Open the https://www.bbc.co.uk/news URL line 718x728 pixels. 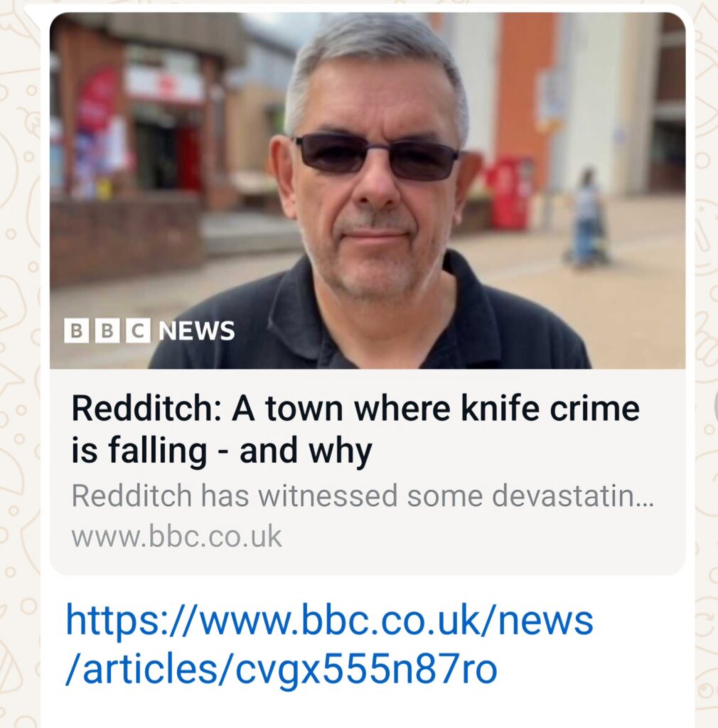click(x=330, y=620)
